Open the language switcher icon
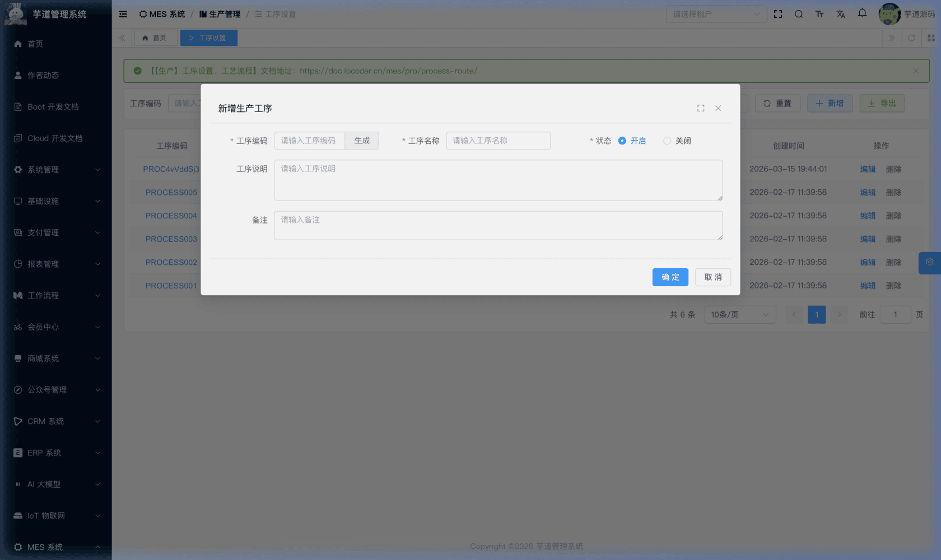The height and width of the screenshot is (560, 941). click(841, 14)
